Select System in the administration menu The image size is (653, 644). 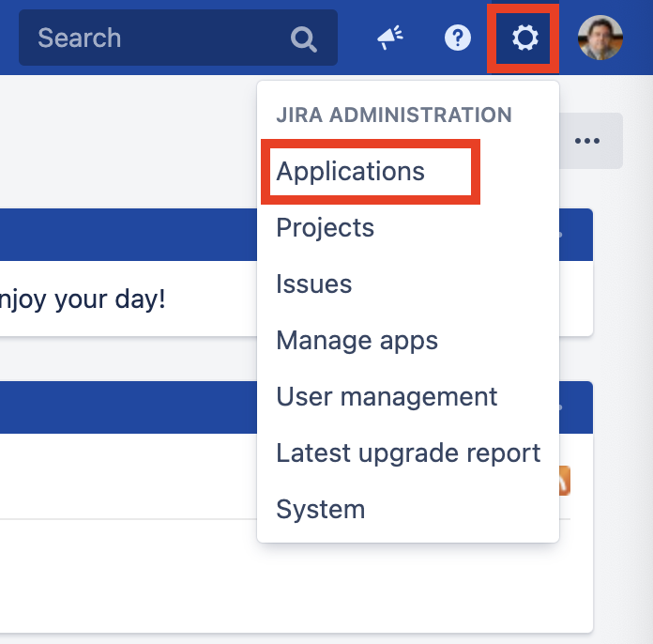tap(321, 510)
